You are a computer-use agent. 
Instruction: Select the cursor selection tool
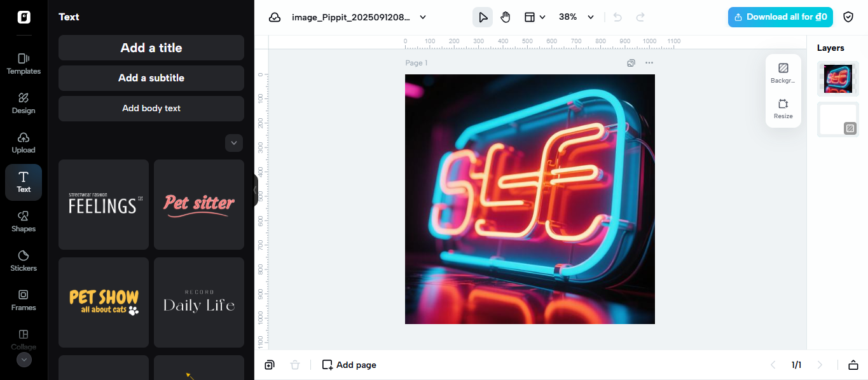[482, 17]
